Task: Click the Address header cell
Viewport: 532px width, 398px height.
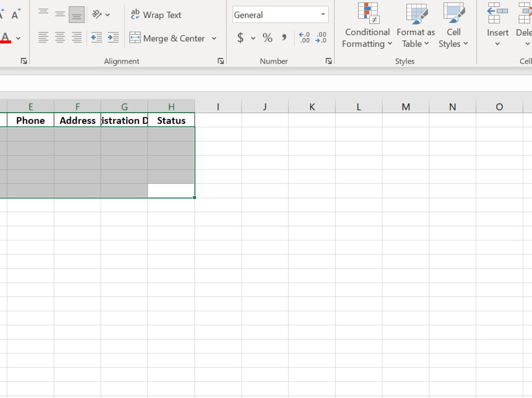Action: coord(77,120)
